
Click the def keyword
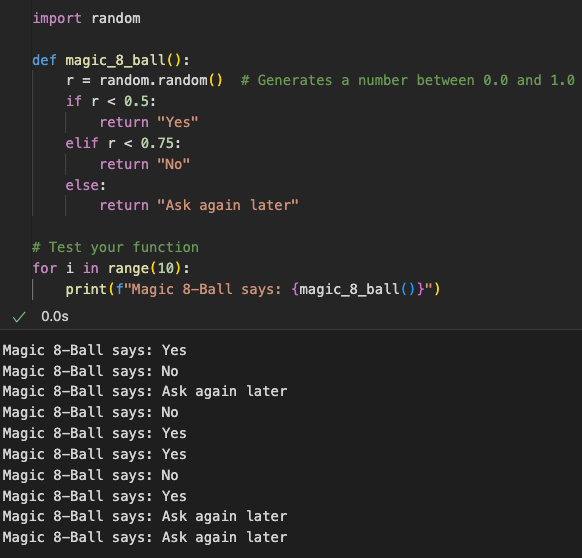45,60
